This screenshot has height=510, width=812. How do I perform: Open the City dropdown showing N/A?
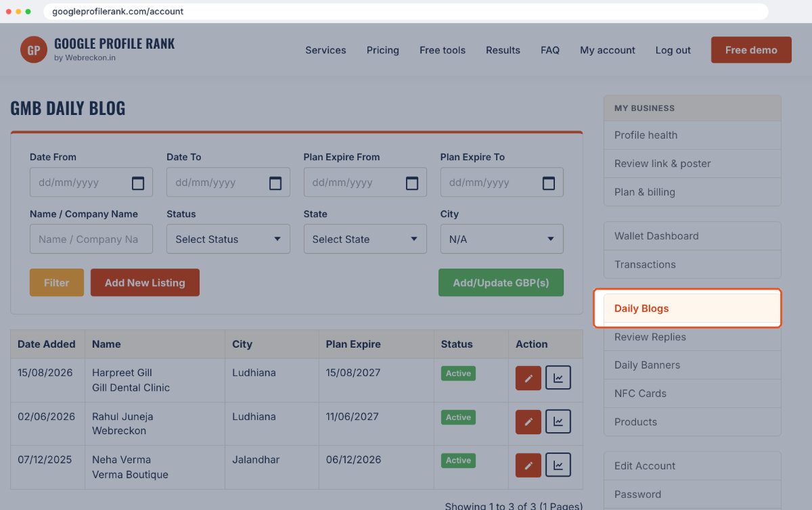502,239
